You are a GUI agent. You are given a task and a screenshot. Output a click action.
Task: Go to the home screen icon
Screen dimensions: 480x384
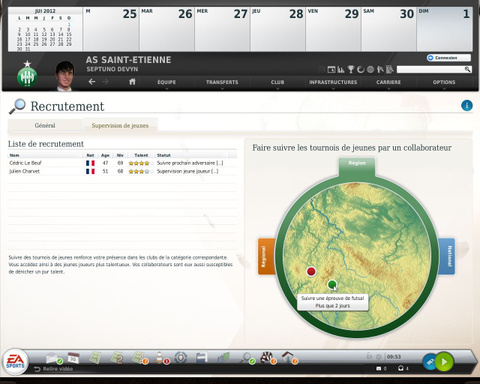[x=132, y=82]
